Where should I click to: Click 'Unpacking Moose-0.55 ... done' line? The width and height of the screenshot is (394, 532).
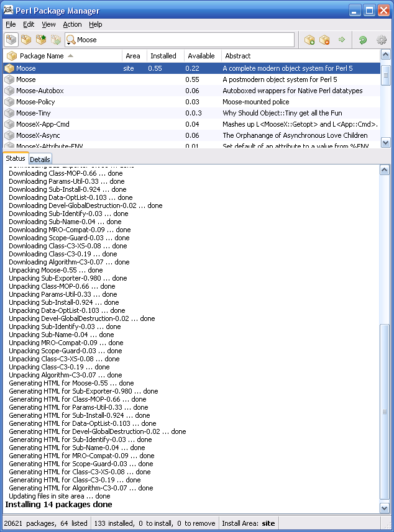pos(56,270)
